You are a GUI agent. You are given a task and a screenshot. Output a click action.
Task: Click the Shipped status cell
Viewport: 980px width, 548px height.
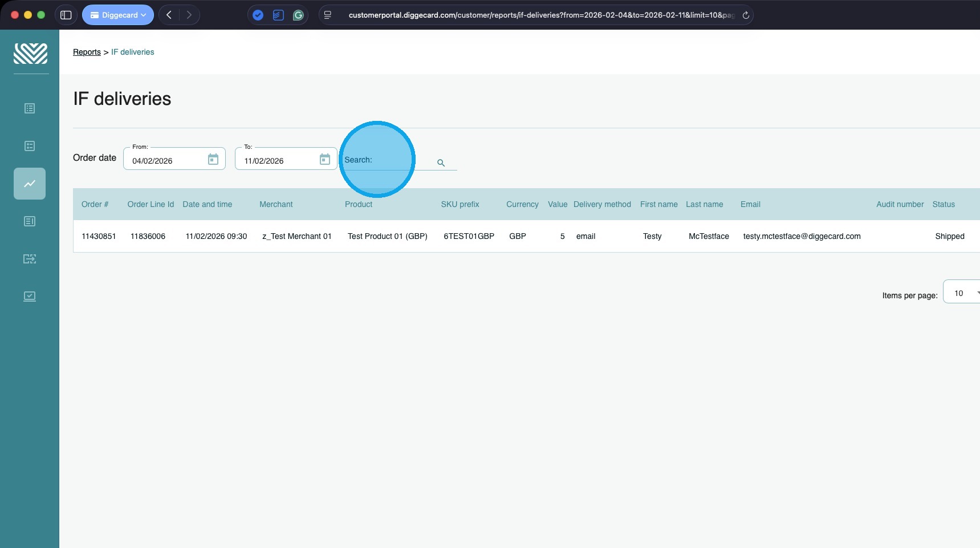pyautogui.click(x=950, y=236)
